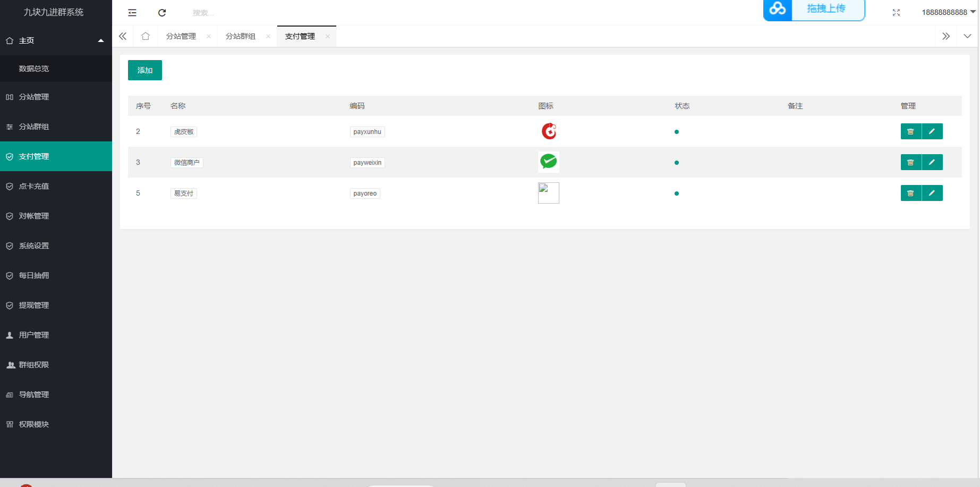The image size is (980, 487).
Task: Edit the 易支付 payment entry
Action: (932, 193)
